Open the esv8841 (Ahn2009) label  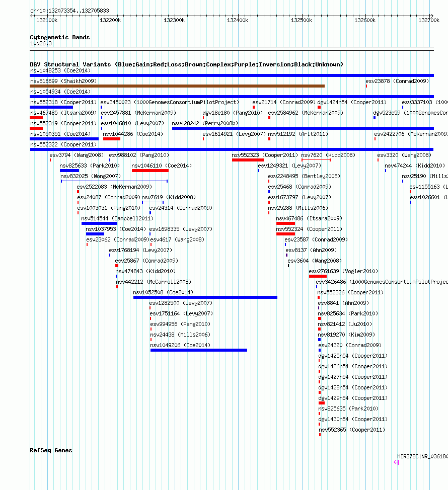point(343,303)
